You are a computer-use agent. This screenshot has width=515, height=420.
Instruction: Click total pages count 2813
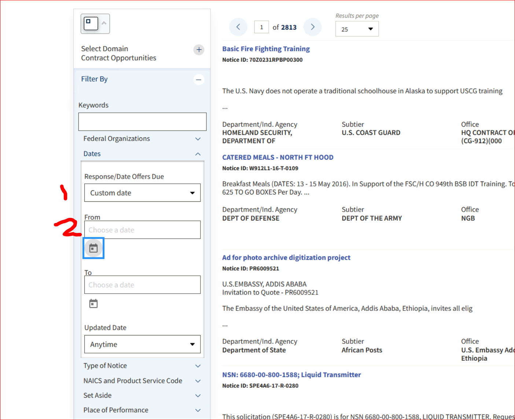pyautogui.click(x=289, y=27)
